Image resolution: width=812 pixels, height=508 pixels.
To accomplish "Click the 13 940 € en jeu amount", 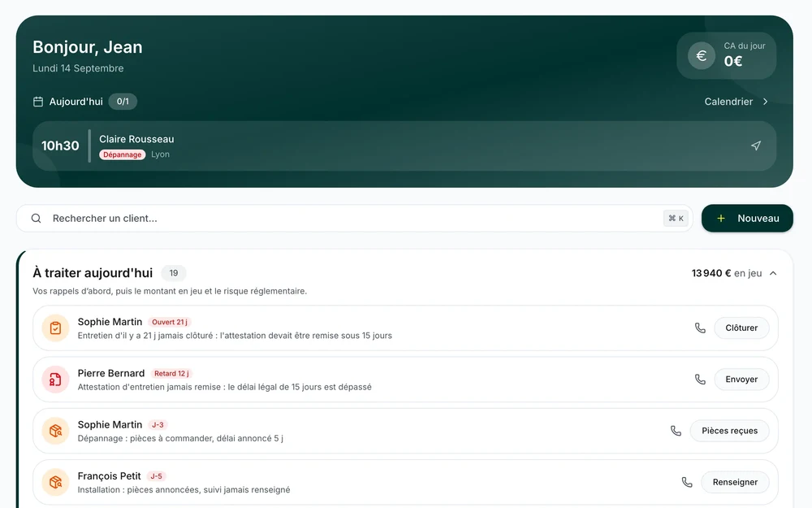I will pyautogui.click(x=727, y=273).
